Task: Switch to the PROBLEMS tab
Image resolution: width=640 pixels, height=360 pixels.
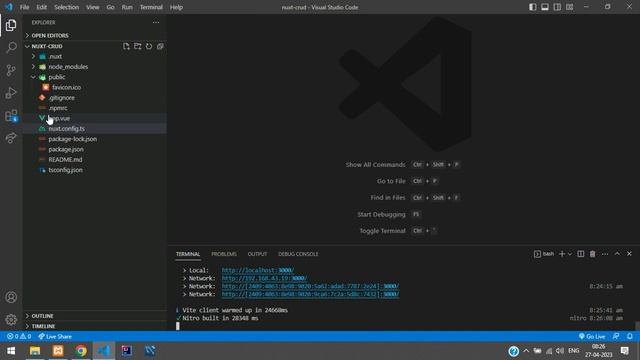Action: (x=224, y=254)
